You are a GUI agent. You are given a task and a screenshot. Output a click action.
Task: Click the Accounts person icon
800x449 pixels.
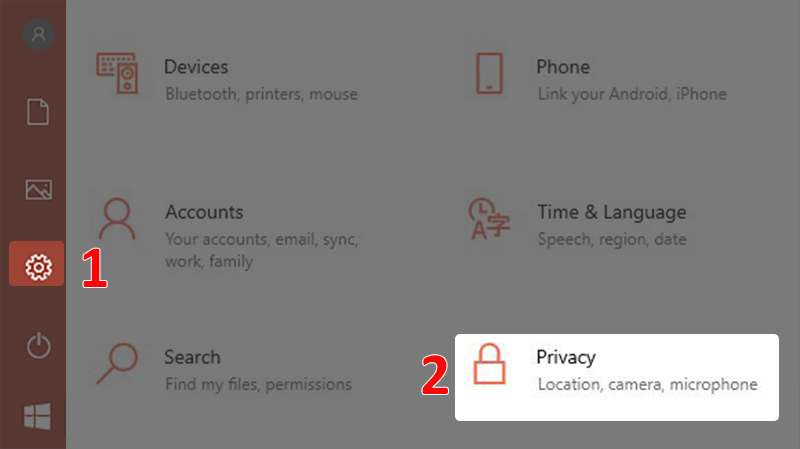coord(119,220)
